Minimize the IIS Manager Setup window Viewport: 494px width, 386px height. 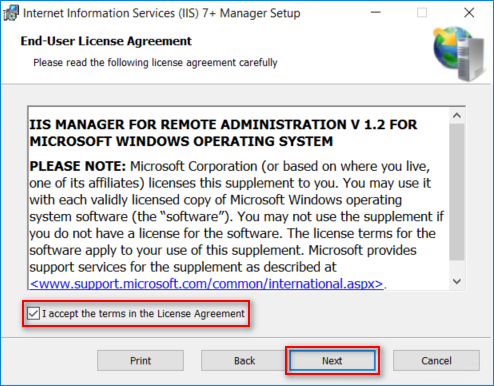[376, 13]
